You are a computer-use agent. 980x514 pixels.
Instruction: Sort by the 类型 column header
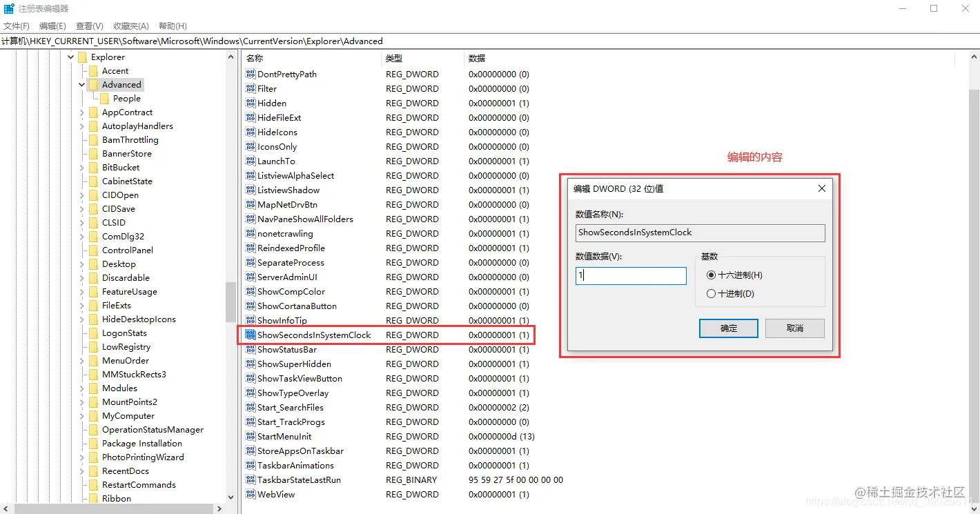pyautogui.click(x=423, y=58)
